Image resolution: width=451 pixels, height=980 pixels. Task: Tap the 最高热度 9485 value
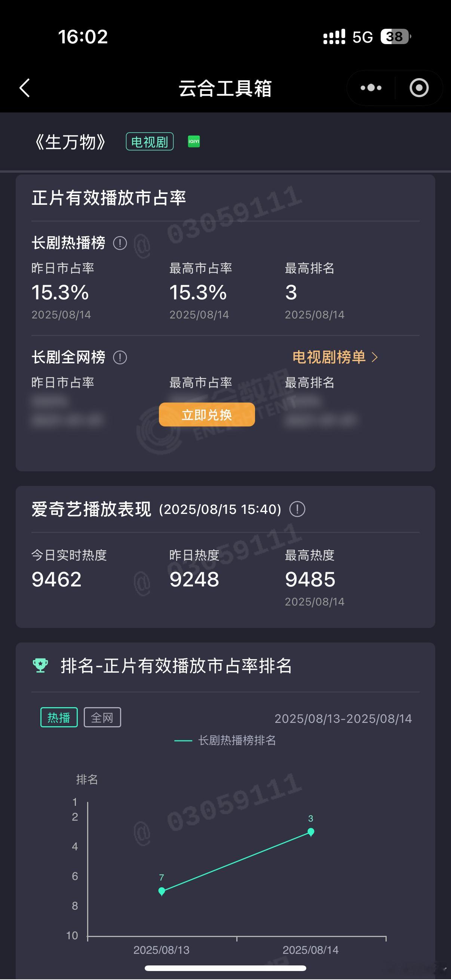click(310, 579)
